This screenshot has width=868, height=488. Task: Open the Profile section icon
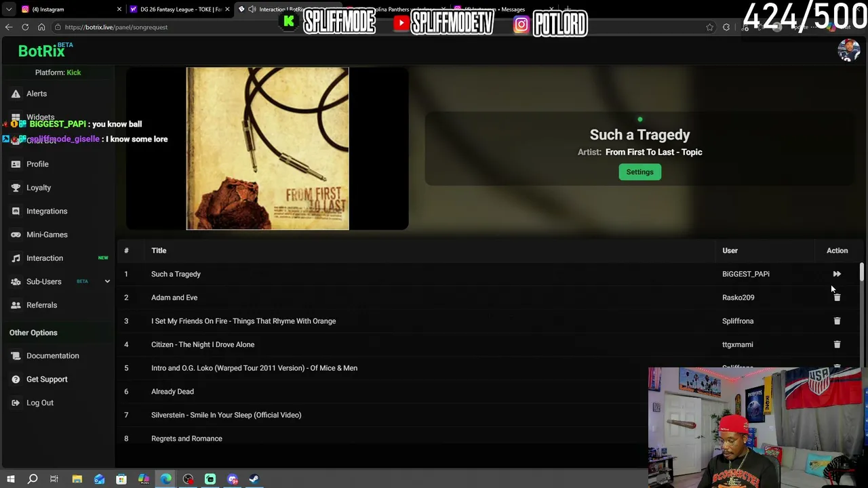click(x=16, y=164)
